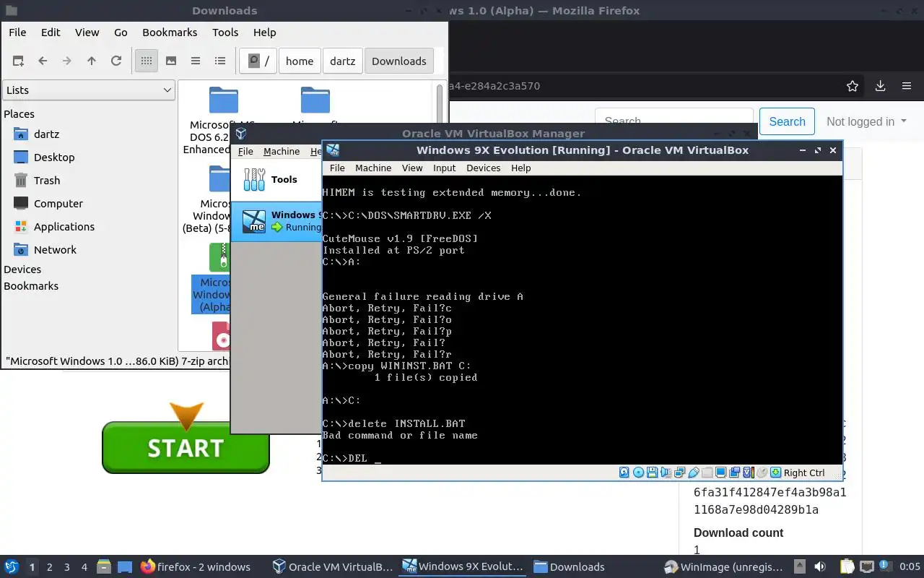Open the Lists side pane dropdown

pos(89,90)
